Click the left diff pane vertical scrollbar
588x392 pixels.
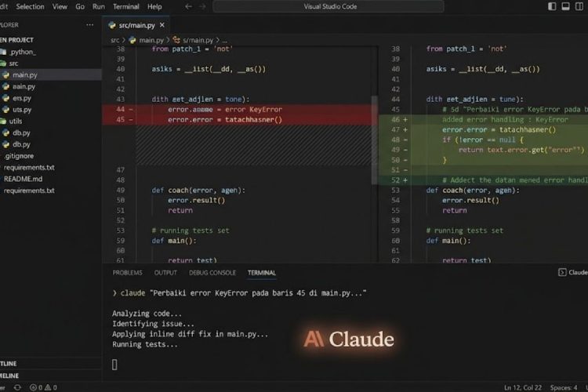(375, 140)
